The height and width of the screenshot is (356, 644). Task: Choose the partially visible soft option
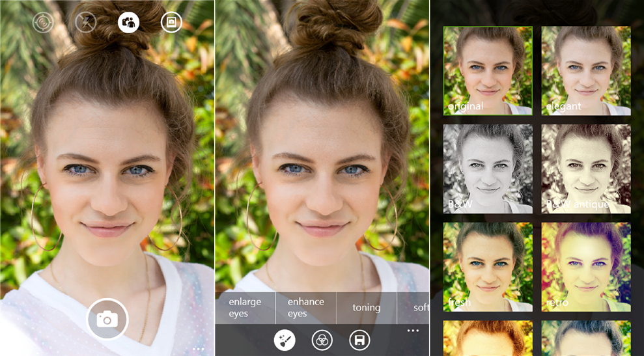413,308
